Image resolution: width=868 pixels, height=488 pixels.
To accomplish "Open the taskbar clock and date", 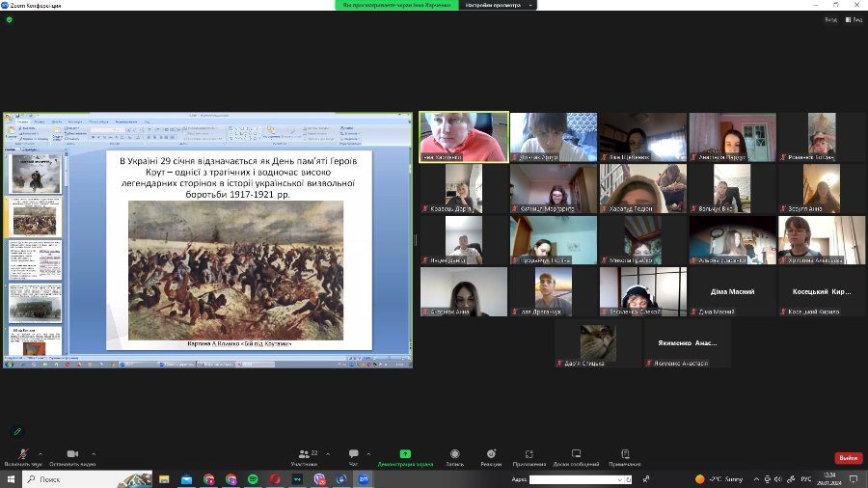I will pyautogui.click(x=829, y=479).
